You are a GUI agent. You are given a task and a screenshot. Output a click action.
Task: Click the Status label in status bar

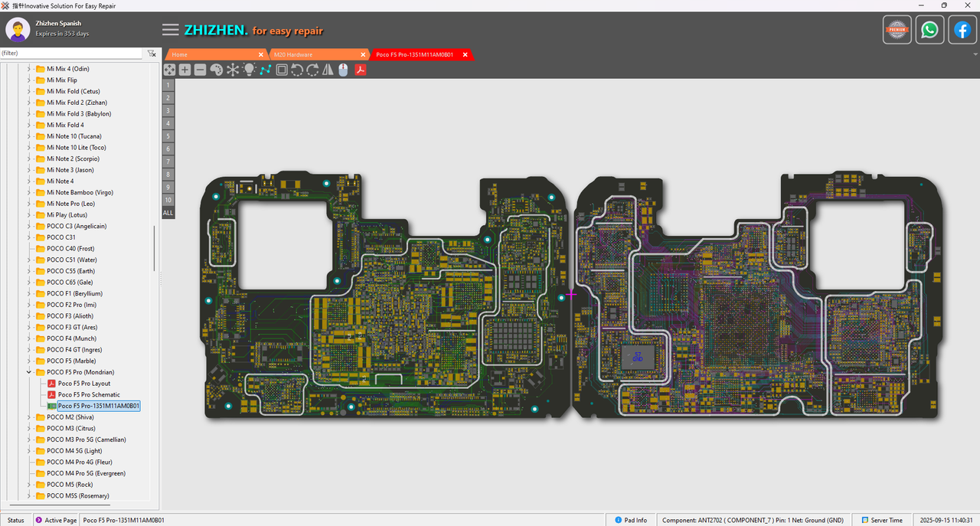(16, 520)
